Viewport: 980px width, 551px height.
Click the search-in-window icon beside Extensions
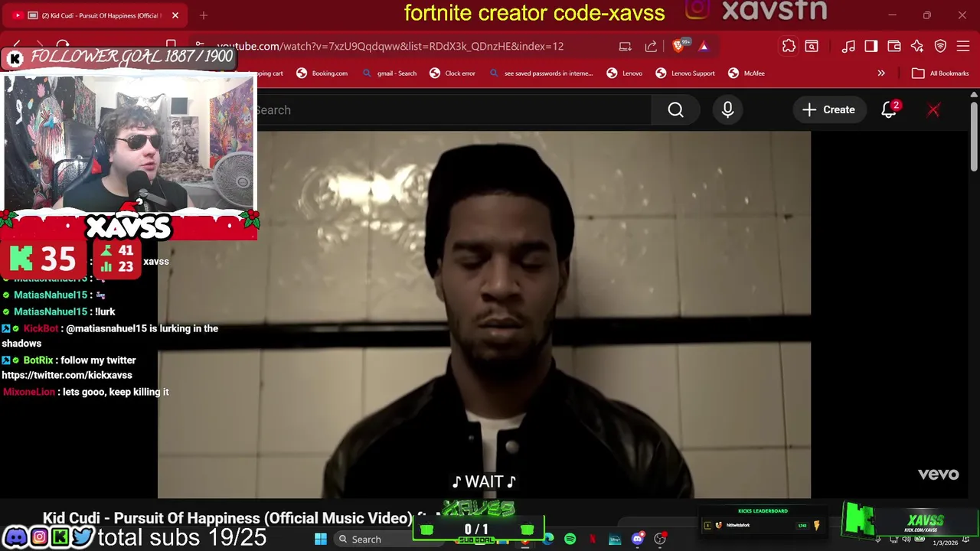click(x=812, y=46)
